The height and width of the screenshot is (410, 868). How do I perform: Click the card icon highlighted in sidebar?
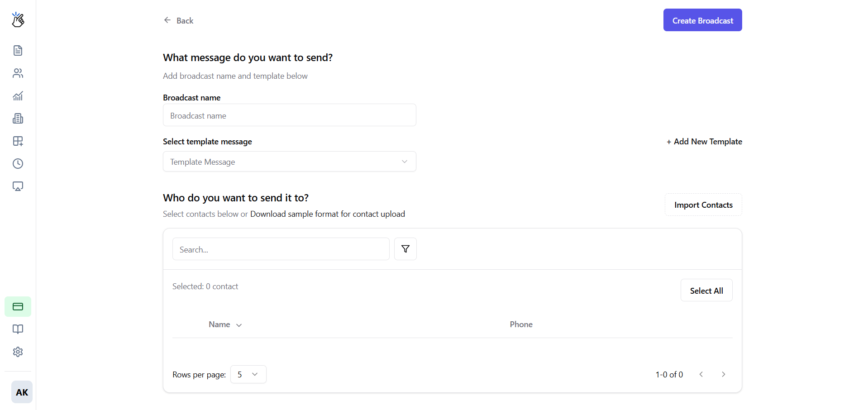18,307
